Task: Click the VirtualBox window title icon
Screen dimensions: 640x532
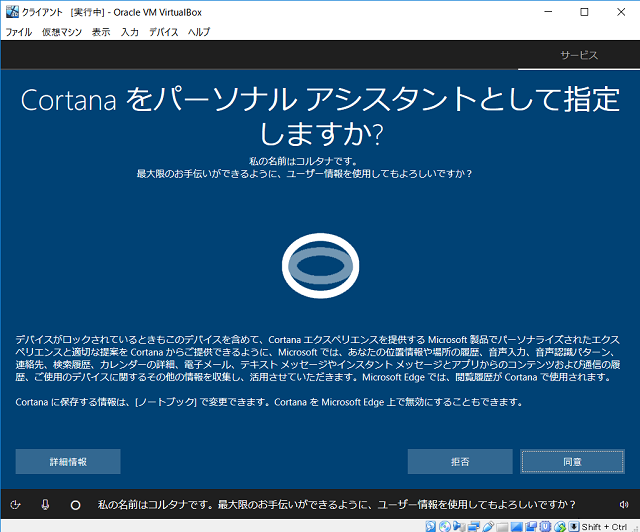Action: tap(12, 12)
